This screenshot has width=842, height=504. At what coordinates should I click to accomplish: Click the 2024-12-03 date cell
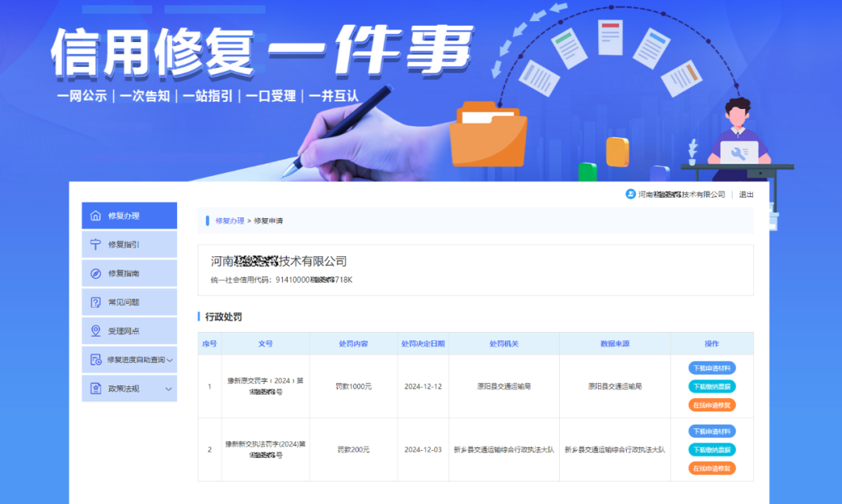click(x=423, y=449)
